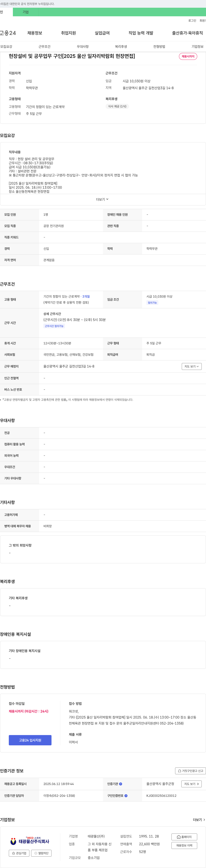Click the job title heading text

click(x=72, y=56)
